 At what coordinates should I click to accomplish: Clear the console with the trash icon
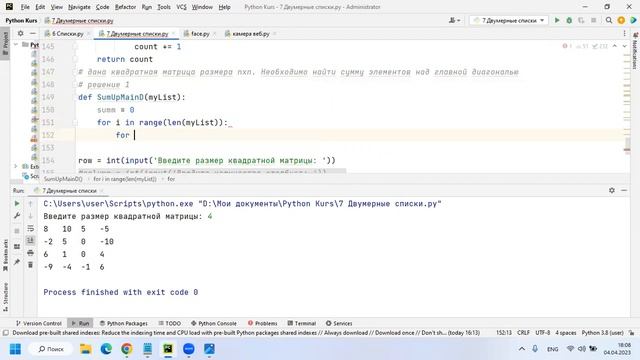tap(30, 265)
